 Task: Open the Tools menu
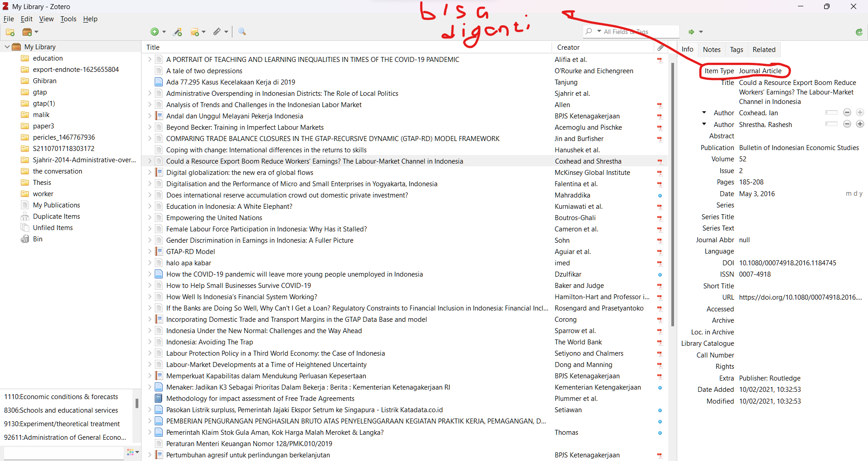pos(68,19)
